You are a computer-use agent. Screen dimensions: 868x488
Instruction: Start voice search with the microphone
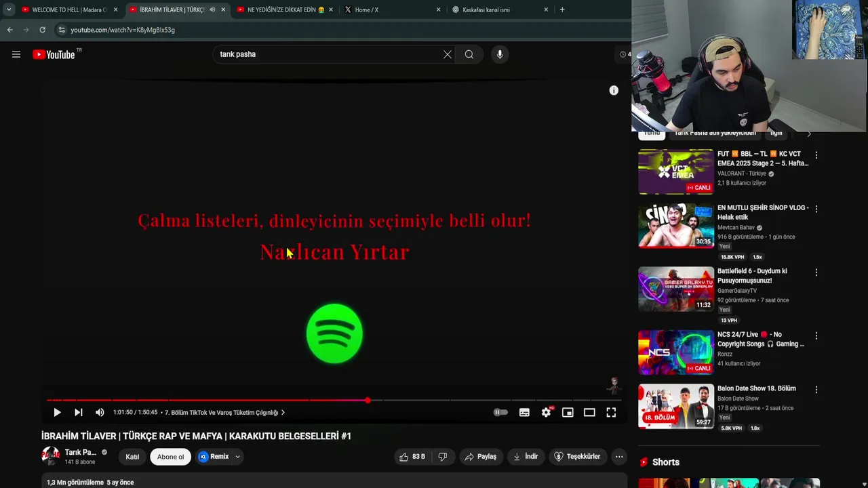tap(500, 54)
